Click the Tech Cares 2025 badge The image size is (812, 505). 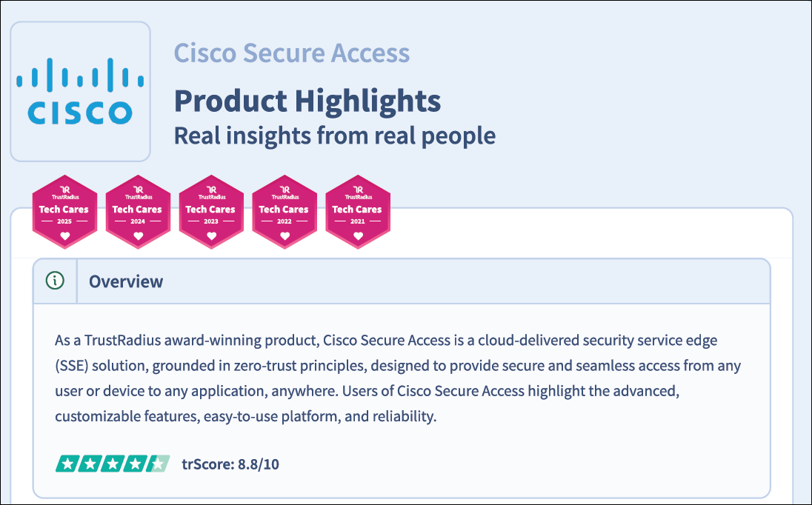(x=64, y=212)
